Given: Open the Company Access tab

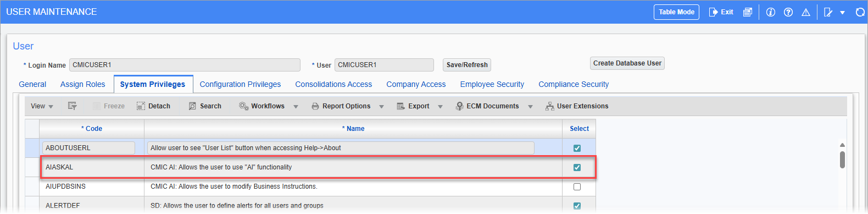Looking at the screenshot, I should point(416,84).
